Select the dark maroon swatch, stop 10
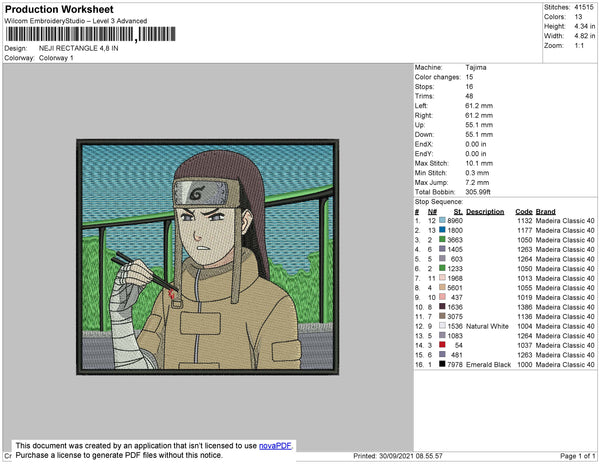The height and width of the screenshot is (464, 600). tap(442, 306)
